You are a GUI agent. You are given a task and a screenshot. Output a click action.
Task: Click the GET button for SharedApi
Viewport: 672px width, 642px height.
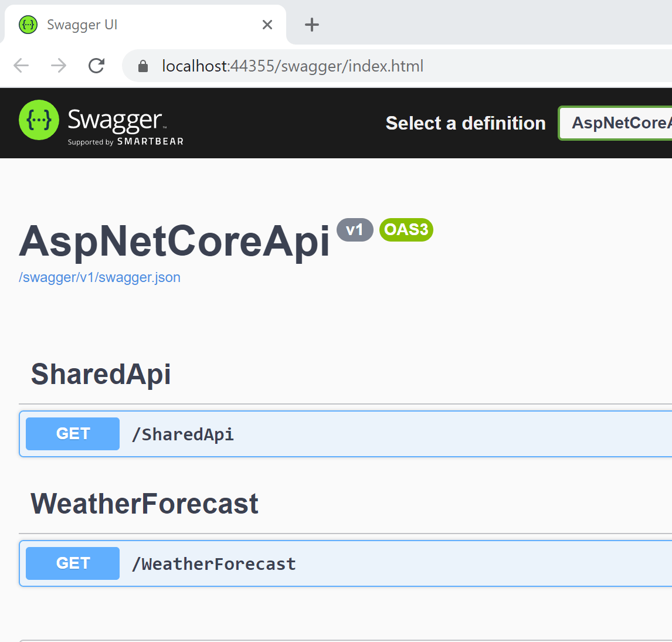73,434
